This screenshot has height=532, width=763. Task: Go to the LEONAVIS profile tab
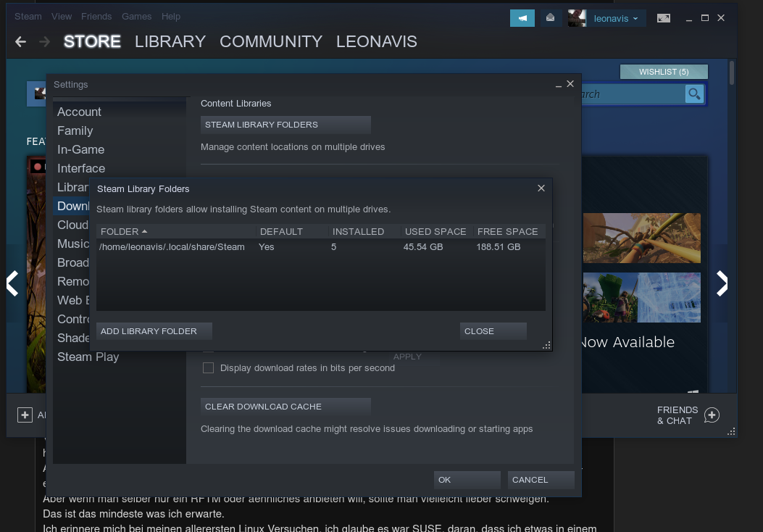point(377,42)
